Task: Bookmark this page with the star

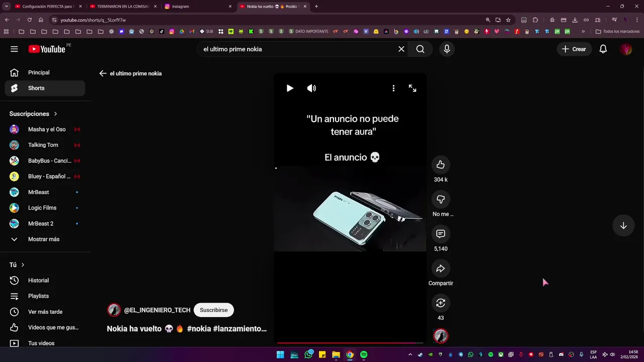Action: (508, 20)
